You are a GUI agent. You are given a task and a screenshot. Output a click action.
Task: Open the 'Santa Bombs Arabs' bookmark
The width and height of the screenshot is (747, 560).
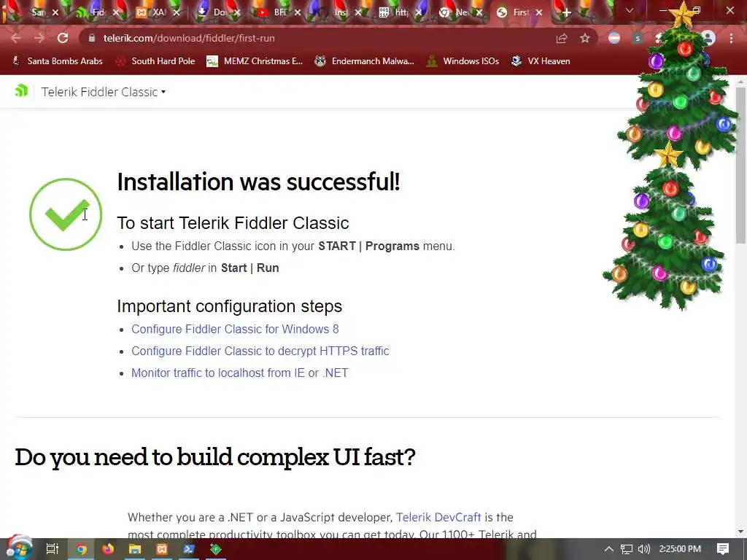point(57,61)
